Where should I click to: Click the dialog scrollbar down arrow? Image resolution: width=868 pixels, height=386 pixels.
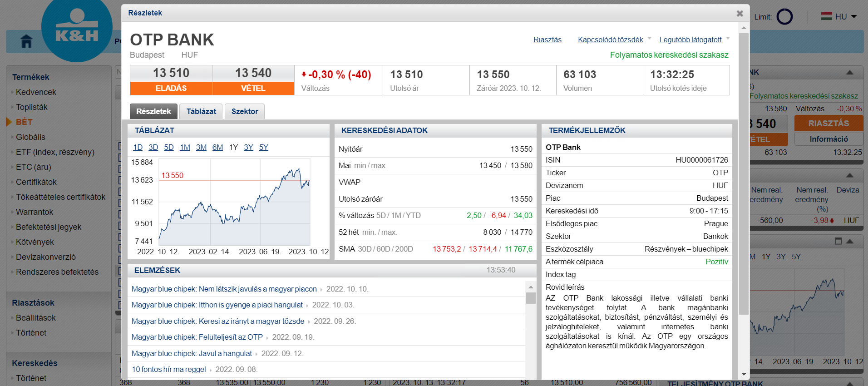pyautogui.click(x=744, y=374)
